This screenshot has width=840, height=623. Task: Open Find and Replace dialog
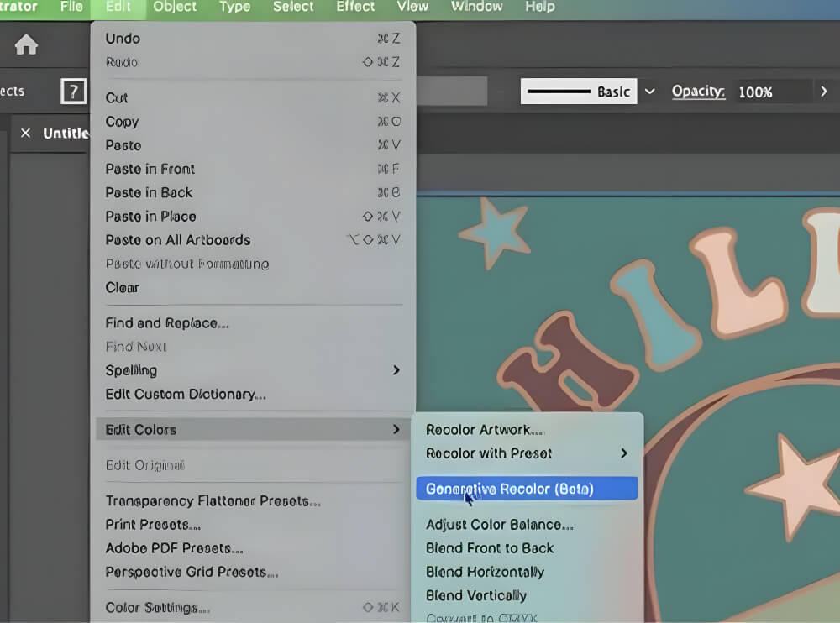click(167, 323)
